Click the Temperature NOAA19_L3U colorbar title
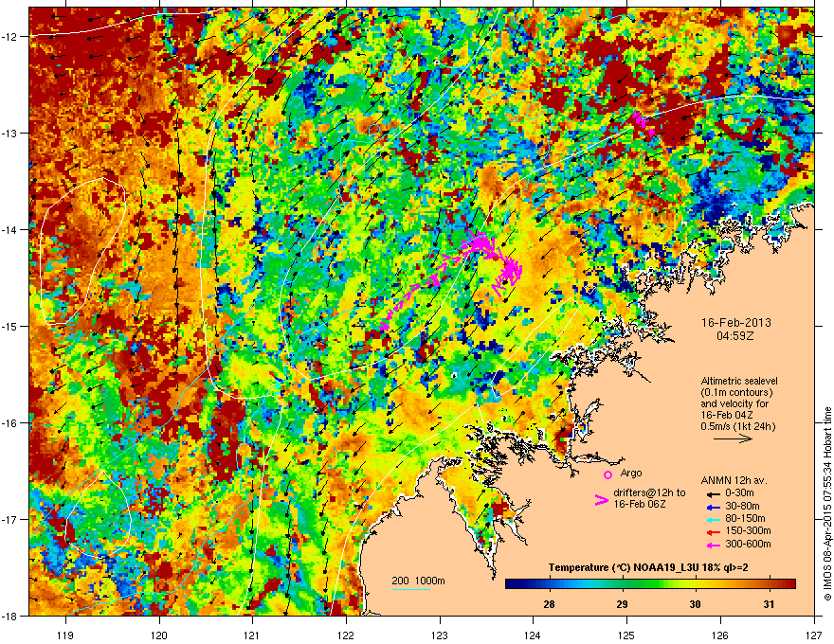 click(x=648, y=567)
